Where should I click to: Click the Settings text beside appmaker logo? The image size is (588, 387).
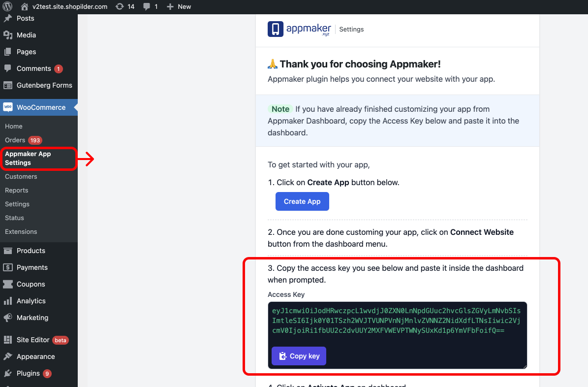351,29
